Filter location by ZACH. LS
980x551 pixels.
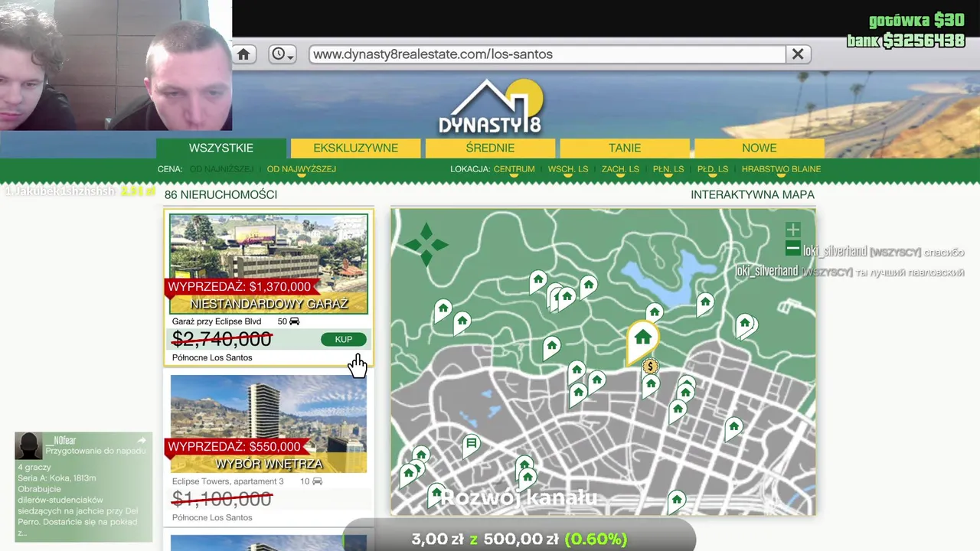point(620,169)
